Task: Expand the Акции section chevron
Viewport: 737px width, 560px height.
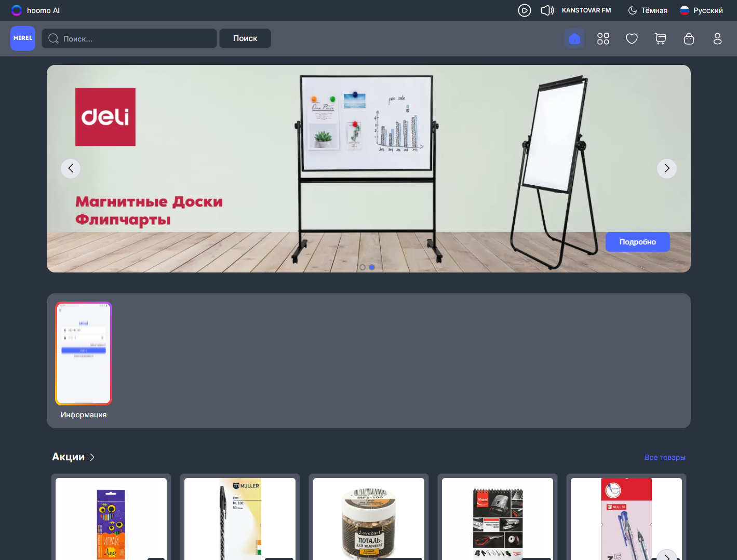Action: tap(92, 457)
